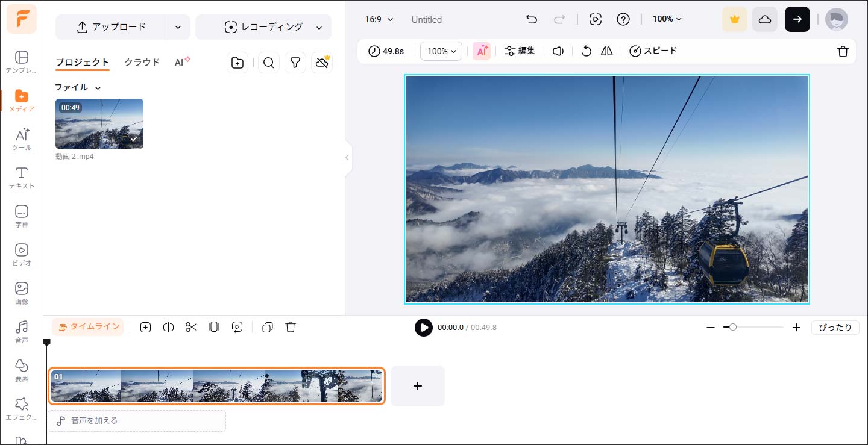The width and height of the screenshot is (868, 445).
Task: Switch to the クラウド tab
Action: (142, 62)
